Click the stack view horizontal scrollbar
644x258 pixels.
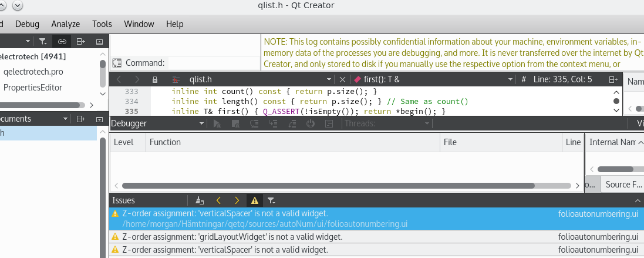click(328, 186)
